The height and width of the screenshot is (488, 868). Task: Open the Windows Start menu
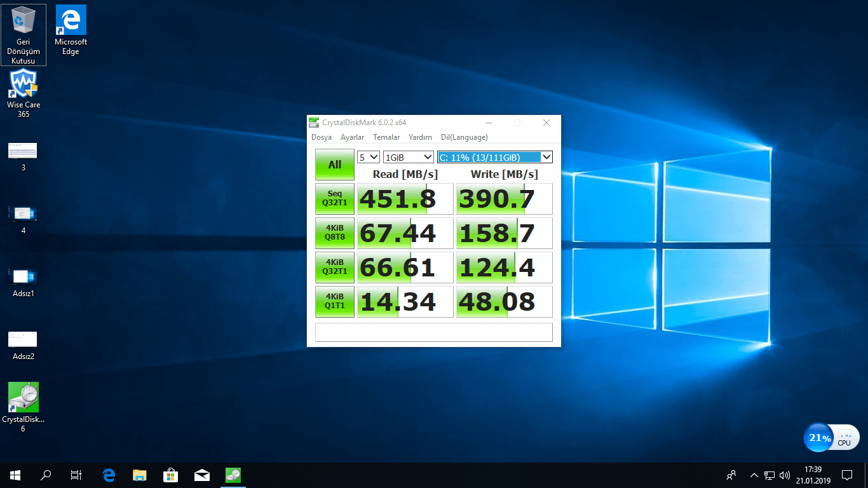pyautogui.click(x=15, y=475)
